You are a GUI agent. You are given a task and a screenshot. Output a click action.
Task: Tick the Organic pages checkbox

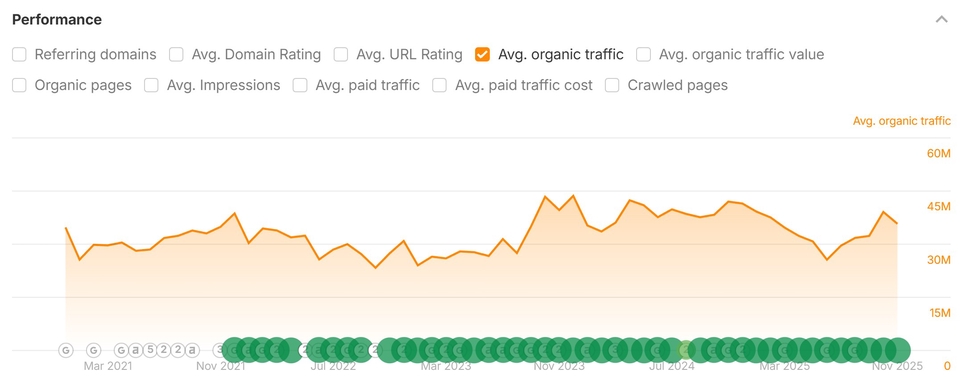point(20,85)
